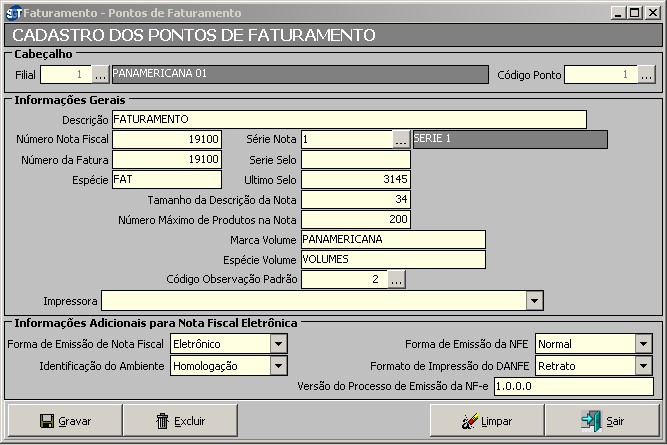Click the Gravar save button
Screen dimensions: 667x445
[x=64, y=421]
